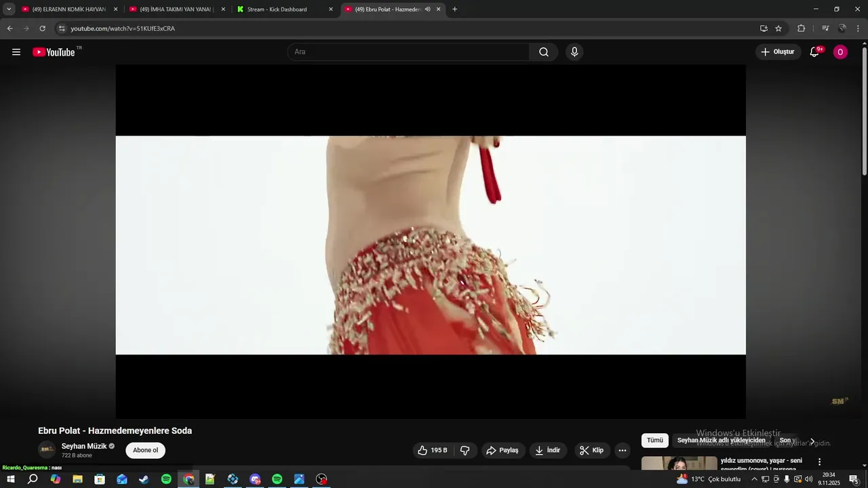Open OBS Studio from taskbar
Image resolution: width=868 pixels, height=488 pixels.
[x=321, y=479]
